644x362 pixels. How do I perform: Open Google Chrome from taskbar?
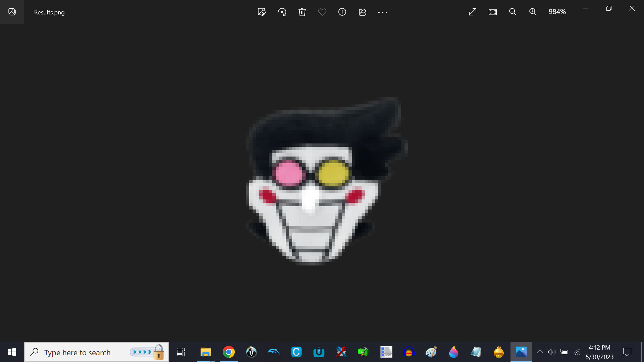229,352
